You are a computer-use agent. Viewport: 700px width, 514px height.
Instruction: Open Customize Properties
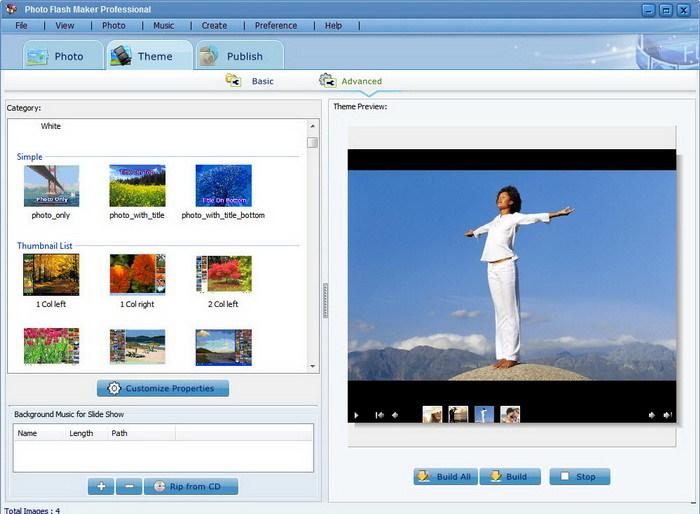pyautogui.click(x=163, y=388)
